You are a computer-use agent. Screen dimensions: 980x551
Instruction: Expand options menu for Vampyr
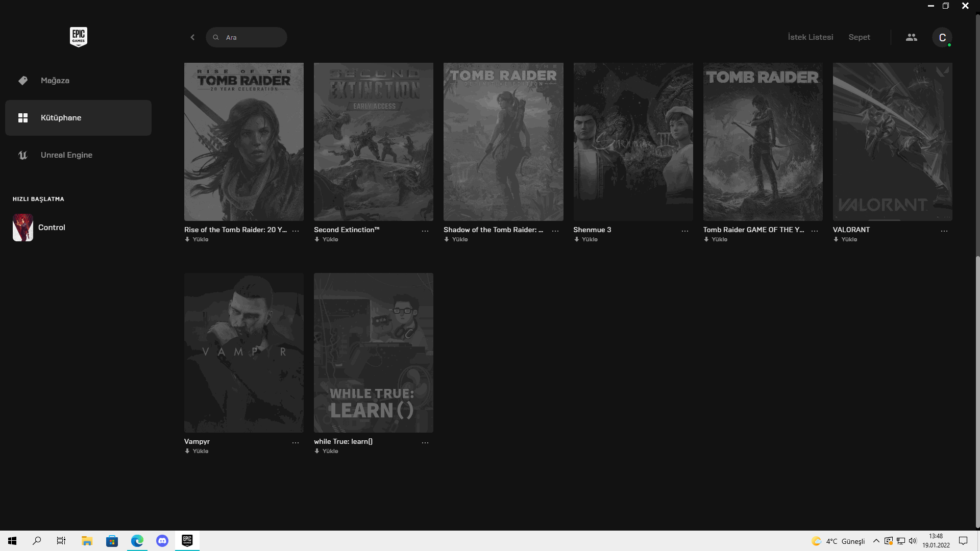pos(296,442)
